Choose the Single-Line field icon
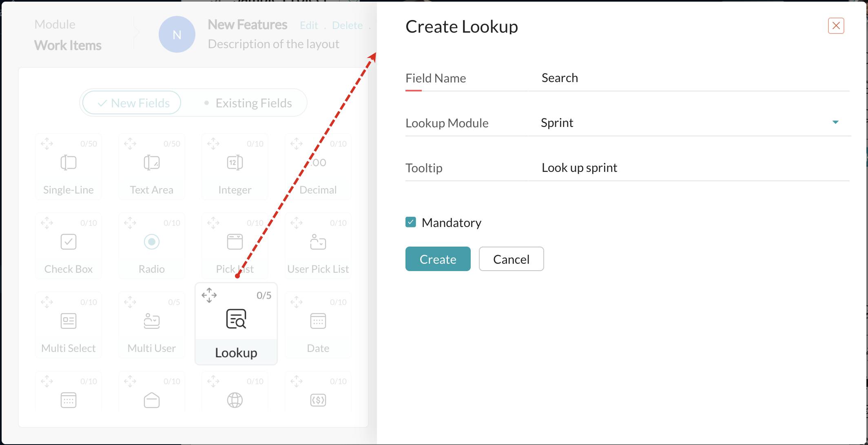Viewport: 868px width, 445px height. tap(69, 162)
